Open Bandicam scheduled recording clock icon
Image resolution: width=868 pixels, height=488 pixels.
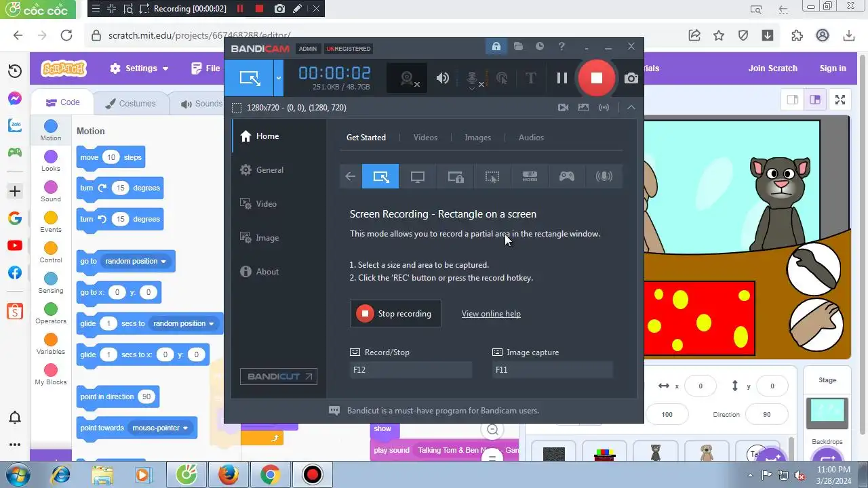(x=540, y=47)
